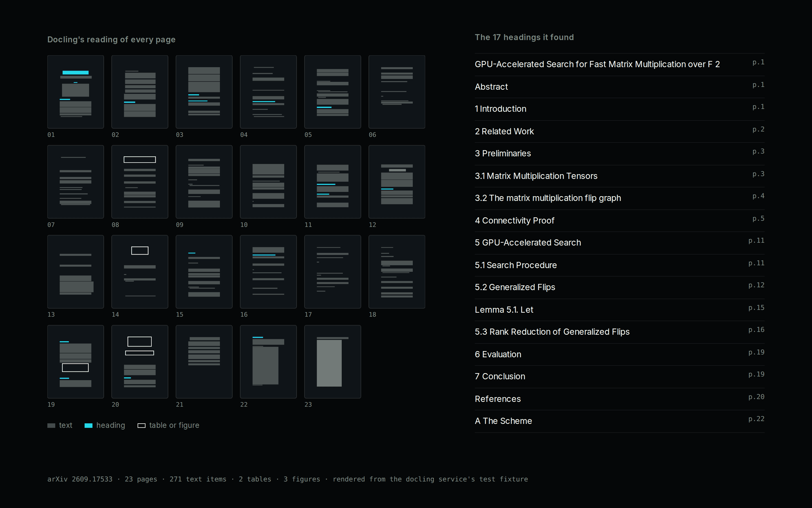Click 'The 17 headings it found' title
Image resolution: width=812 pixels, height=508 pixels.
click(524, 37)
